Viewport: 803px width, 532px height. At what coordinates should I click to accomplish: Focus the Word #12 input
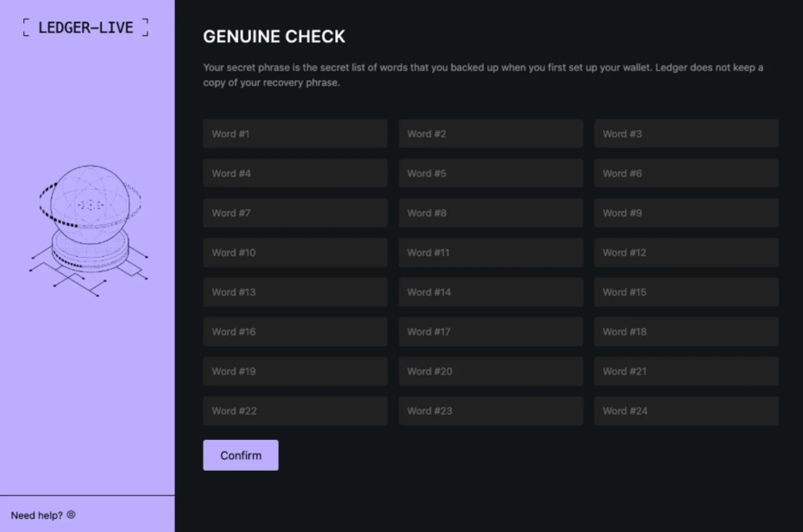(686, 252)
